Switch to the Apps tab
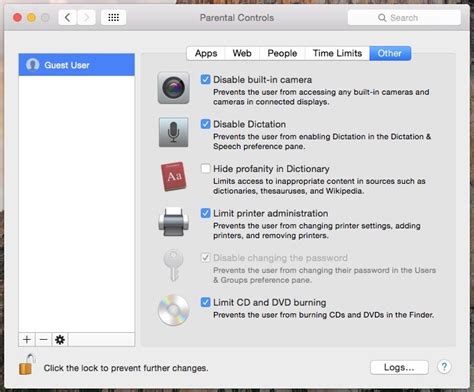 click(206, 53)
